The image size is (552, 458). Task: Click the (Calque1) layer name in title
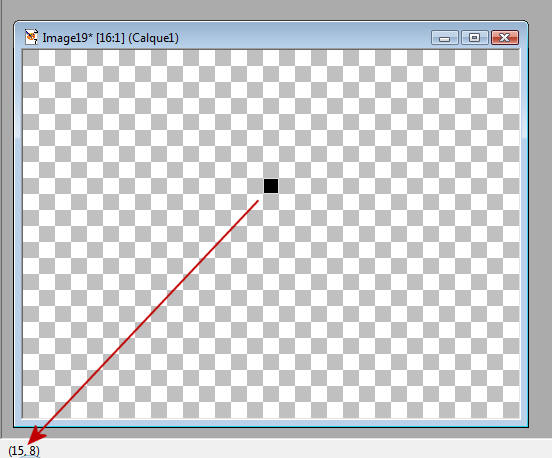pyautogui.click(x=153, y=38)
